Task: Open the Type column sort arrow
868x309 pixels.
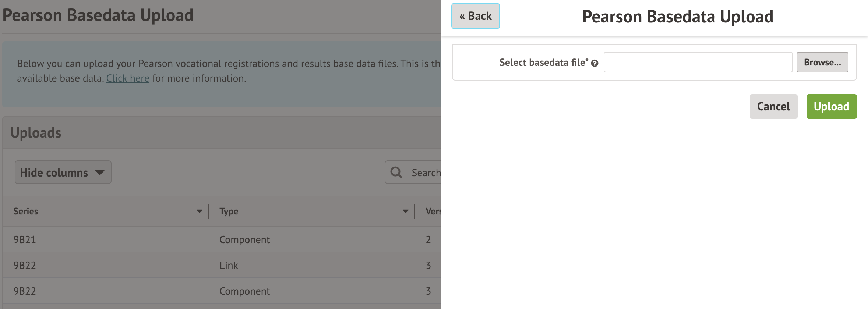Action: click(x=406, y=211)
